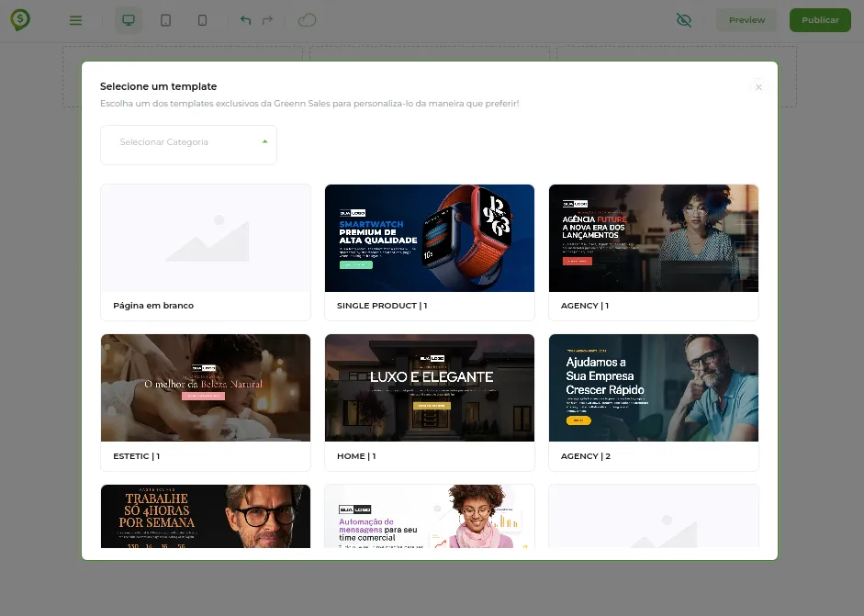This screenshot has width=864, height=616.
Task: Select the empty placeholder template in bottom row
Action: coord(654,516)
